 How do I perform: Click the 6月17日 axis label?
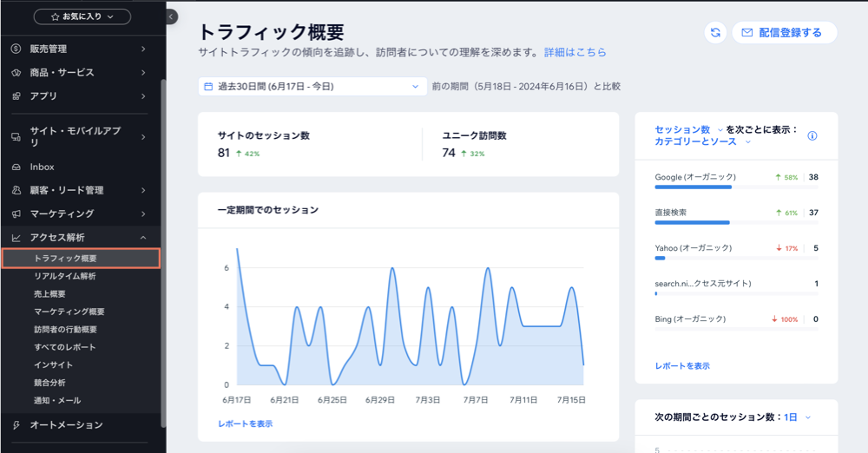pyautogui.click(x=236, y=400)
